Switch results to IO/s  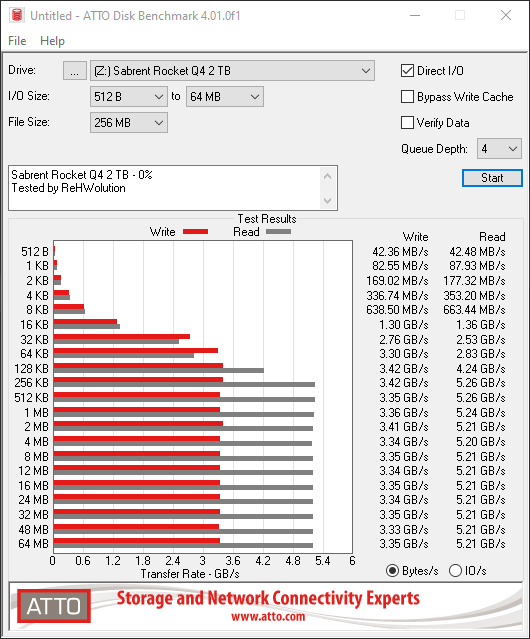click(x=455, y=571)
